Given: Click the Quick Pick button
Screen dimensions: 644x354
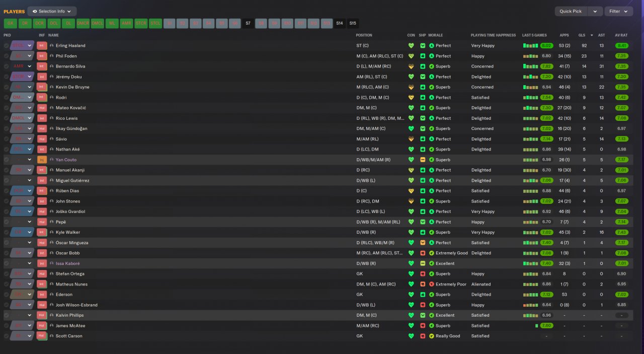Looking at the screenshot, I should 571,11.
